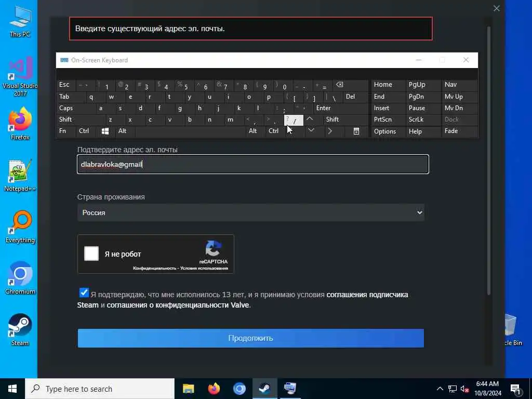Click the context menu key on keyboard
This screenshot has width=532, height=399.
click(x=356, y=131)
